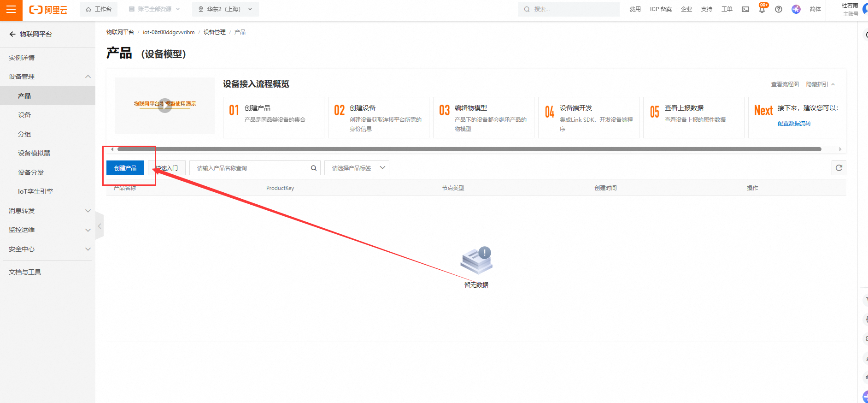The image size is (868, 403).
Task: Open the 请选择产品标签 dropdown
Action: point(357,168)
